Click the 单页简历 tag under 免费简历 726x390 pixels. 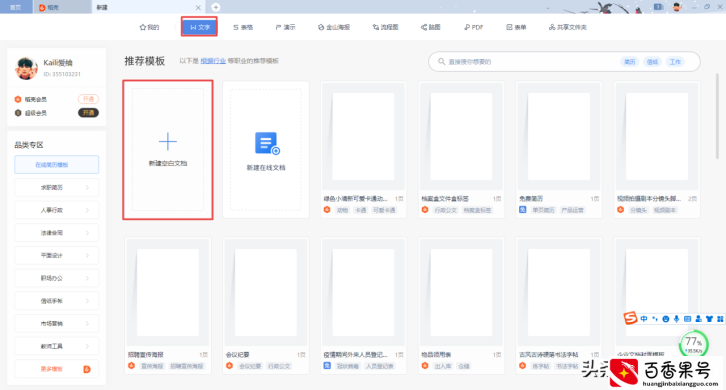(543, 210)
